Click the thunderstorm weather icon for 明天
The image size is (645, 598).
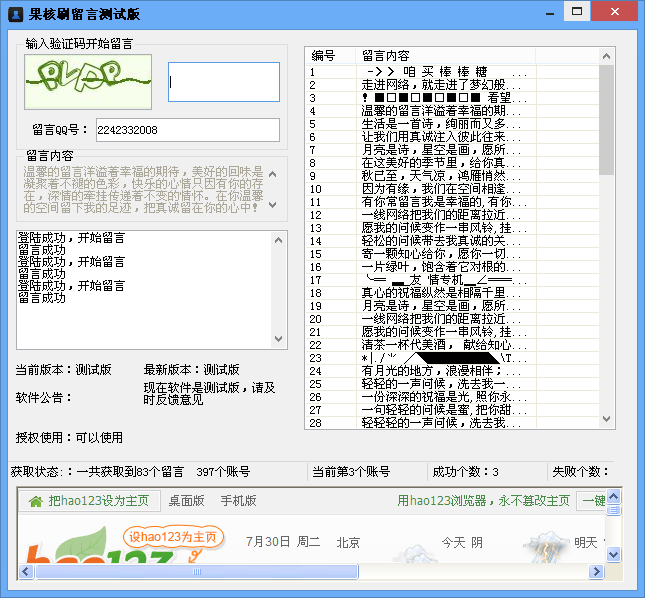click(545, 547)
